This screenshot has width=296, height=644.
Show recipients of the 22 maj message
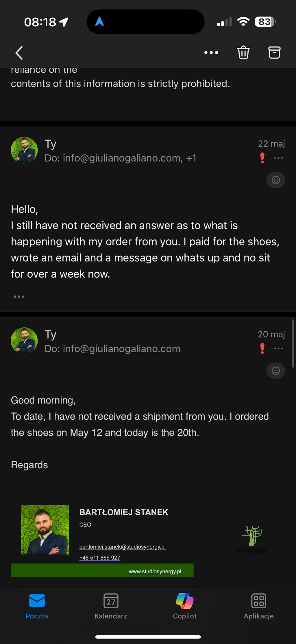[x=121, y=158]
